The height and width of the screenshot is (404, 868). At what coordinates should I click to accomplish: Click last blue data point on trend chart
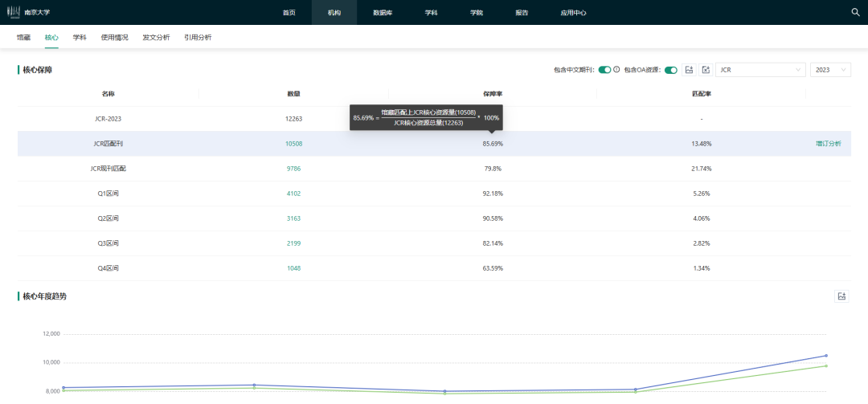tap(825, 356)
